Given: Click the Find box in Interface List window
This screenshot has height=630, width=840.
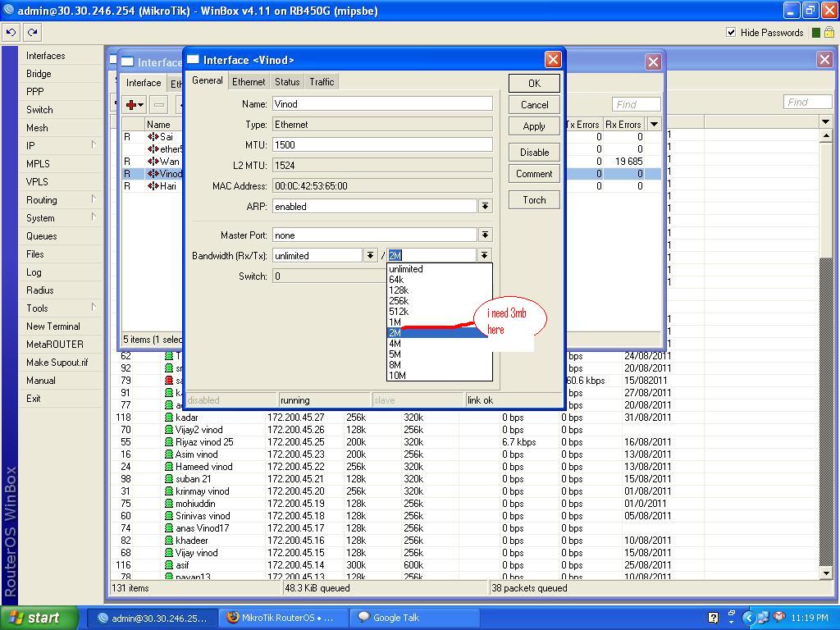Looking at the screenshot, I should (636, 104).
